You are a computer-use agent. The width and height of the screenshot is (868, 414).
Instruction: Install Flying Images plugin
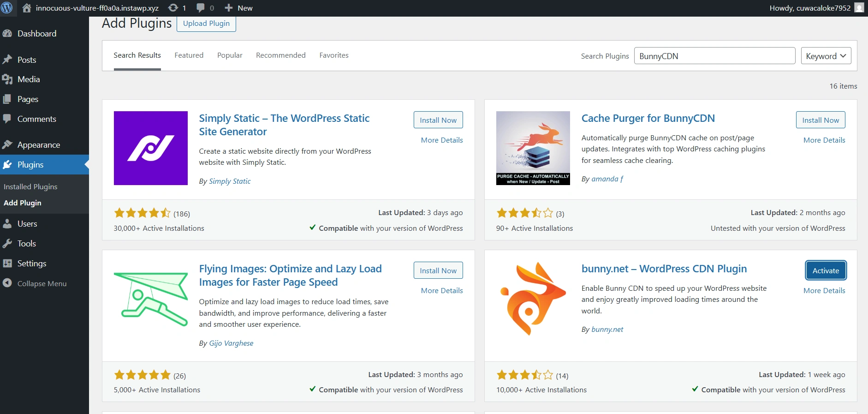pyautogui.click(x=438, y=270)
